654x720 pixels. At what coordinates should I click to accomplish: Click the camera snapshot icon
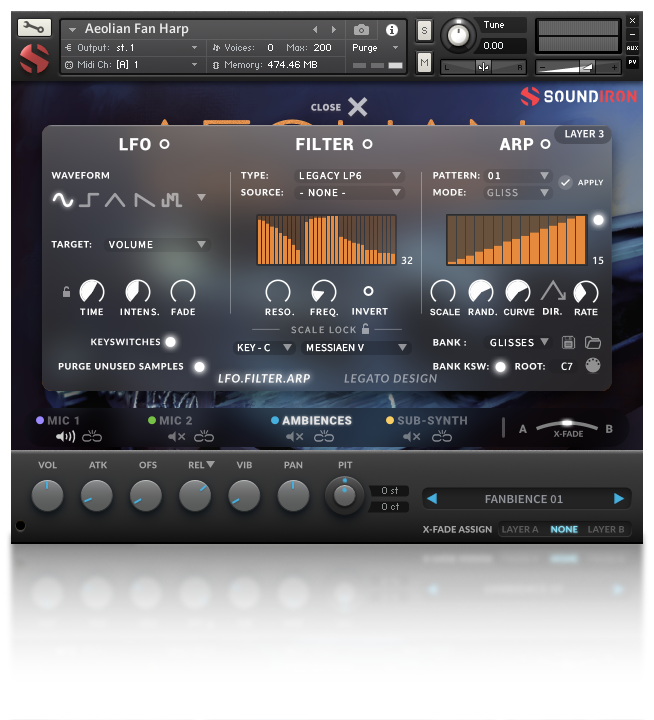pos(361,30)
